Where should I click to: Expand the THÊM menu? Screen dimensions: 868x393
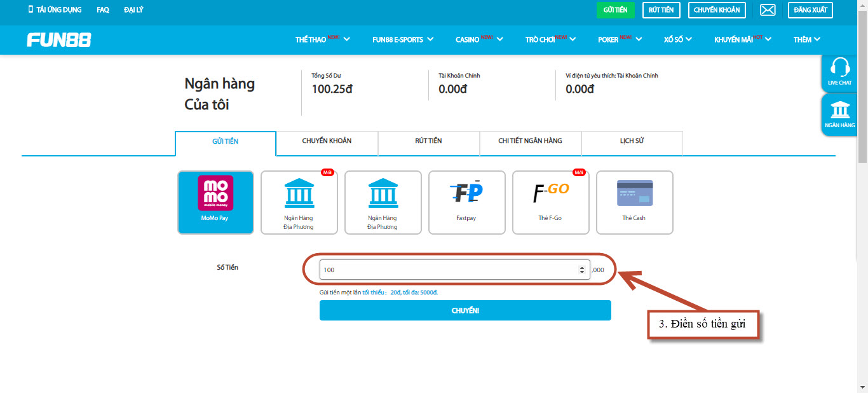tap(807, 39)
